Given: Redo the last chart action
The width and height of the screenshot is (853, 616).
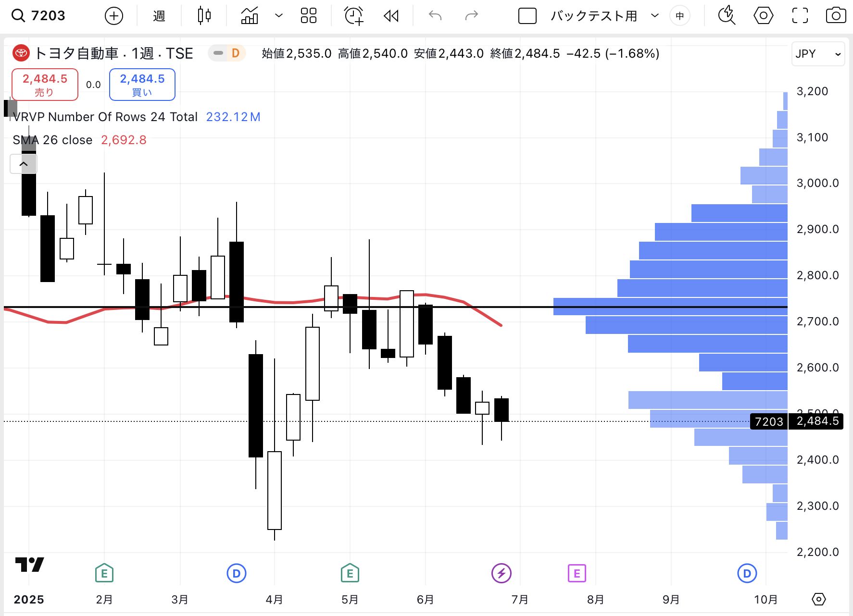Looking at the screenshot, I should coord(472,16).
